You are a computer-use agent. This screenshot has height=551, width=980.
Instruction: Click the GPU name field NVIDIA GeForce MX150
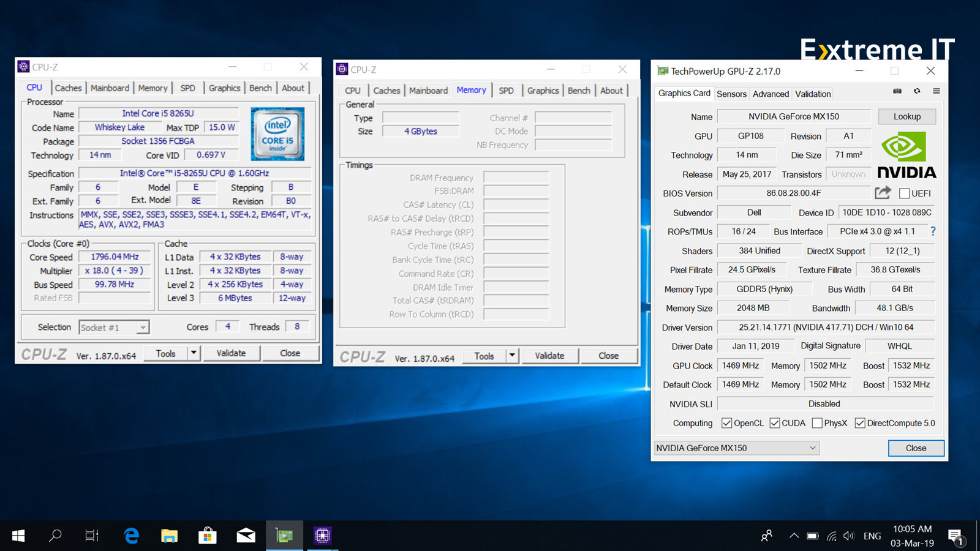coord(794,116)
